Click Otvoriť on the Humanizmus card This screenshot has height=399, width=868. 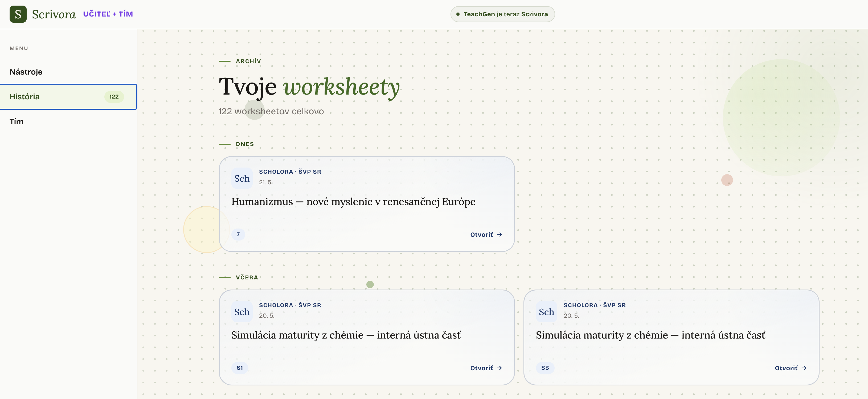(486, 235)
